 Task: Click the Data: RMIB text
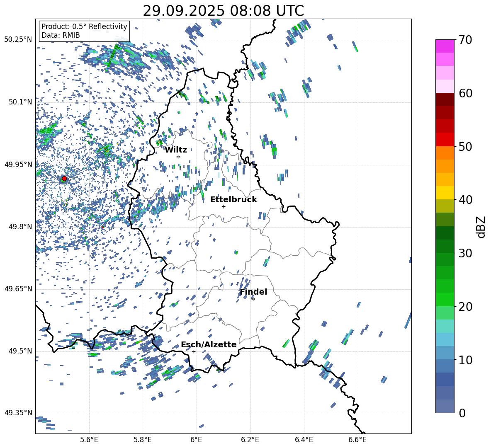tap(61, 35)
